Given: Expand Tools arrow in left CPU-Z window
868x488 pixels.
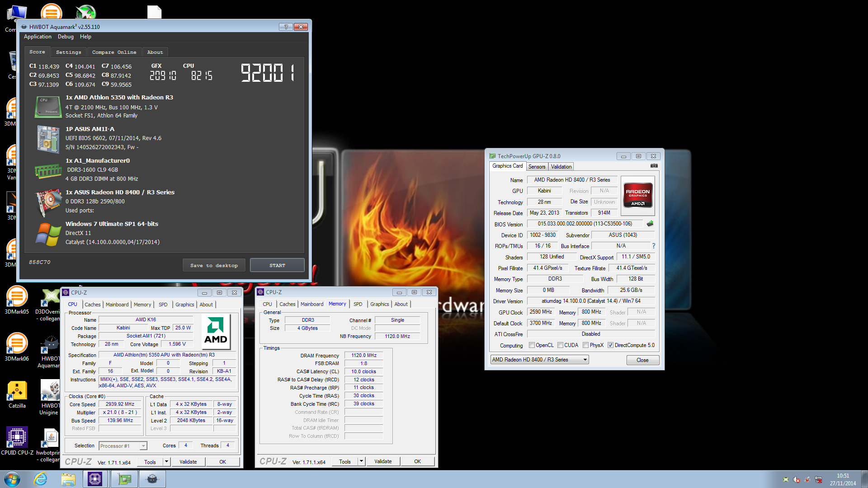Looking at the screenshot, I should click(x=166, y=462).
